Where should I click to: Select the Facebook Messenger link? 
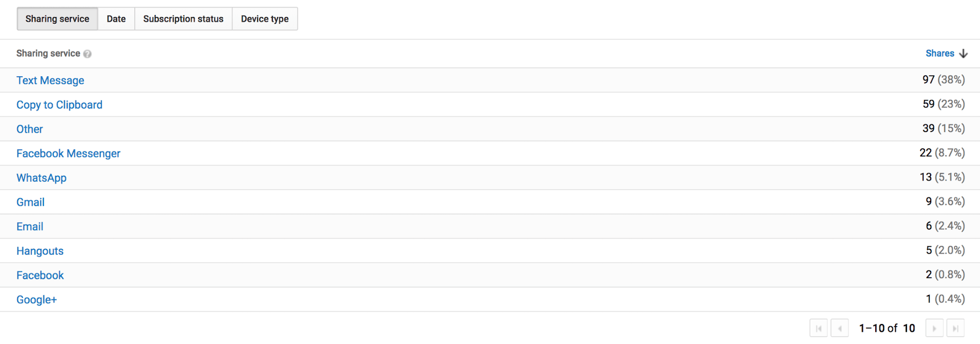coord(68,154)
